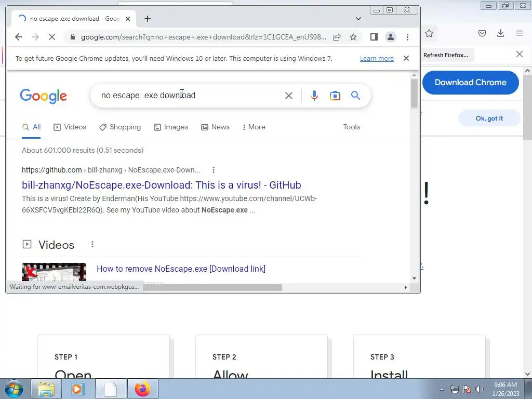
Task: Open Chrome side panel icon
Action: (x=374, y=37)
